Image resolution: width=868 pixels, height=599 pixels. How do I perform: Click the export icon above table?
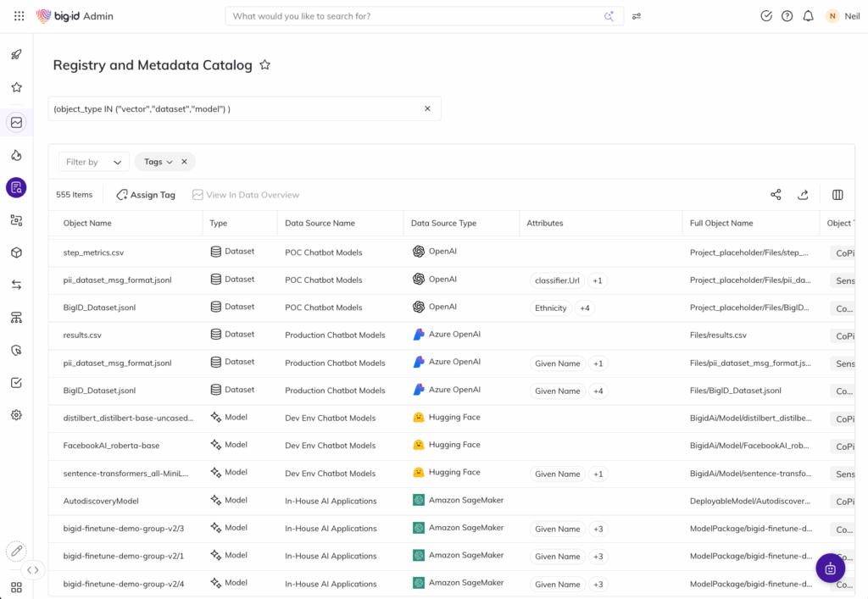click(x=803, y=195)
